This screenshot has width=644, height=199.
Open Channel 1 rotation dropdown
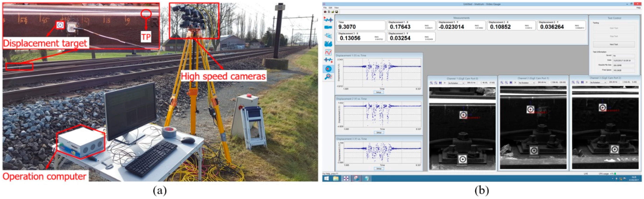[x=456, y=83]
